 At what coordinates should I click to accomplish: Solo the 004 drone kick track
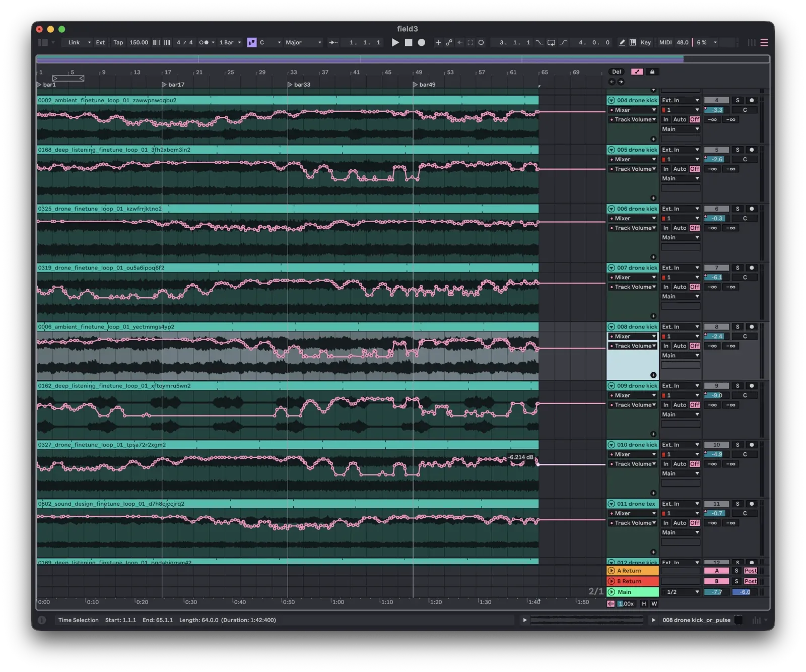click(737, 100)
